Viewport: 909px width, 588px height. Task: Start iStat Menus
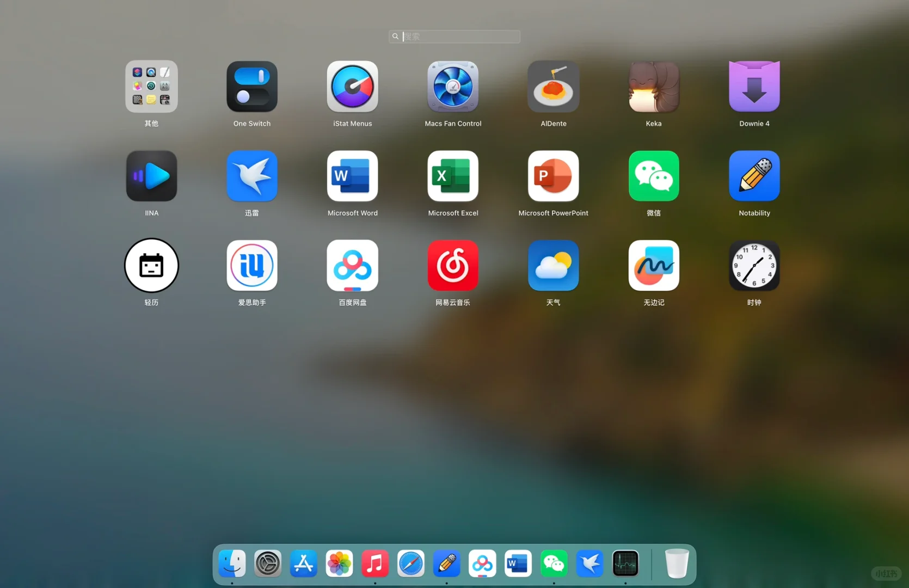pyautogui.click(x=352, y=86)
